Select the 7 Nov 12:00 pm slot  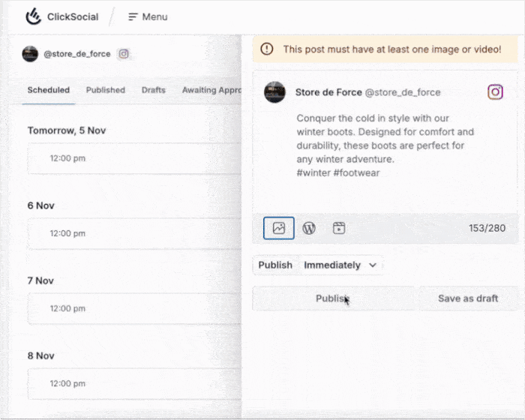pos(134,308)
